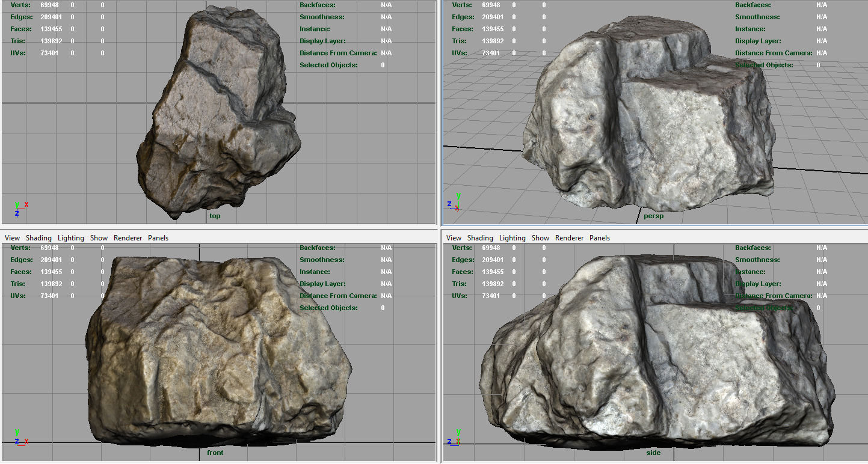
Task: Open the View menu in the side panel
Action: pos(454,238)
